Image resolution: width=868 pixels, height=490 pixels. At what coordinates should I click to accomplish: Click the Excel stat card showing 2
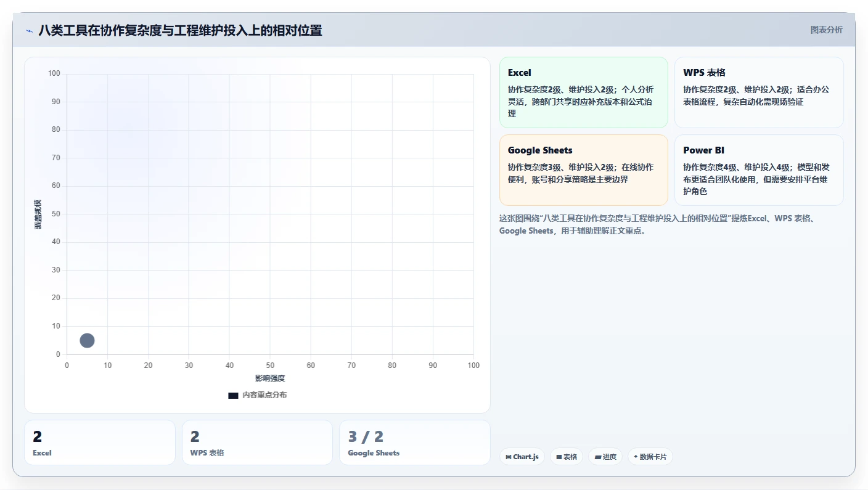coord(100,443)
